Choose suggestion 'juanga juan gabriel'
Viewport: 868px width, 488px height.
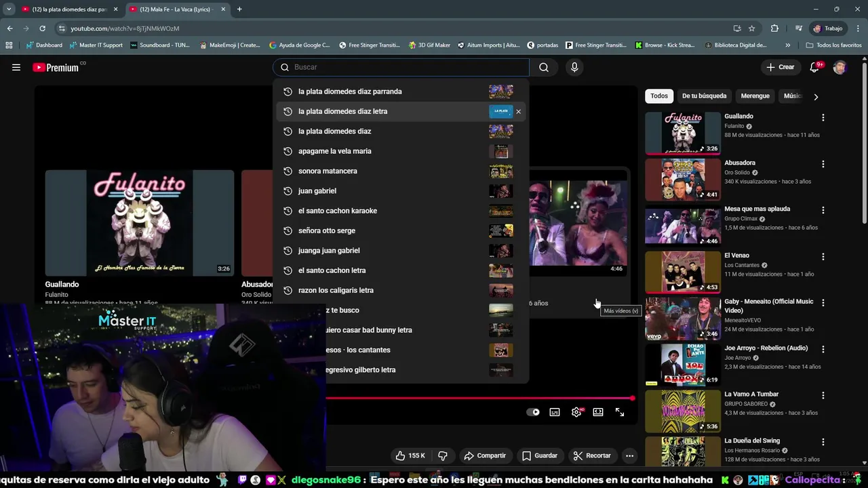coord(400,250)
